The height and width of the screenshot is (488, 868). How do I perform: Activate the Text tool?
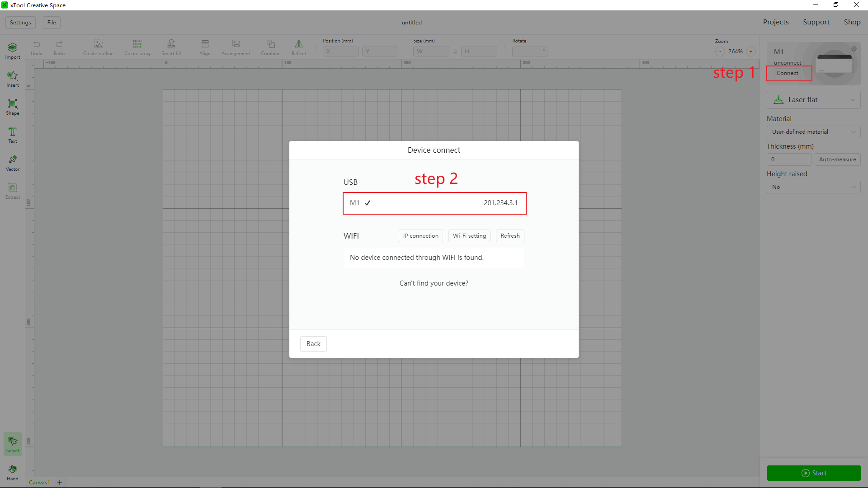[13, 135]
